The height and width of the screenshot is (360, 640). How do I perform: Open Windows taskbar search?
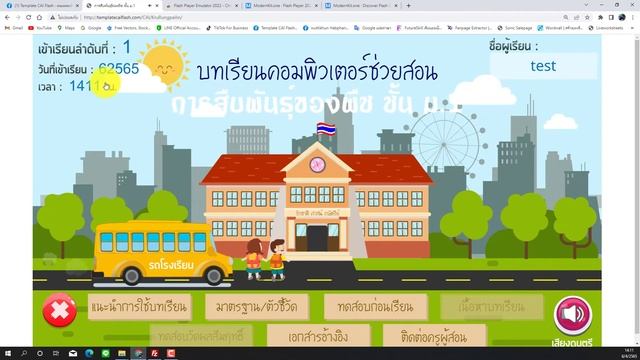24,353
